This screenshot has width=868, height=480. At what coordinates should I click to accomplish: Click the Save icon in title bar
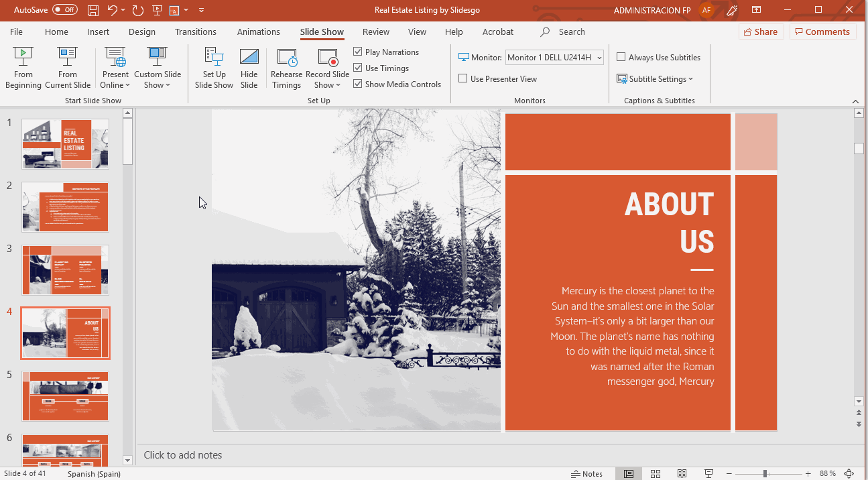point(93,10)
